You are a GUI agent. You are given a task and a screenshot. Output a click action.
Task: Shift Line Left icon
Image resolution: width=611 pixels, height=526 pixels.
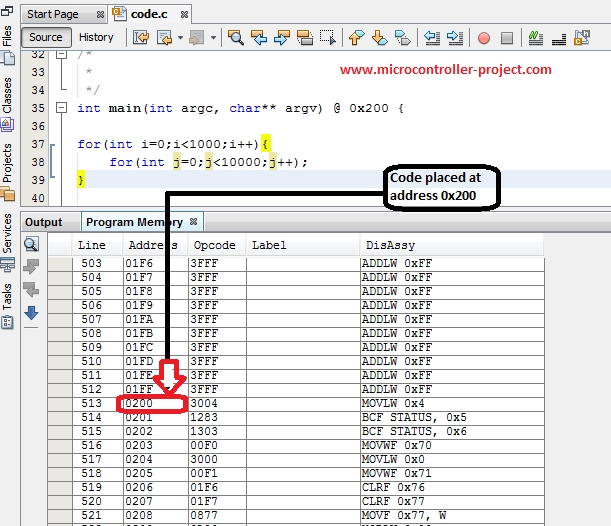[x=432, y=38]
